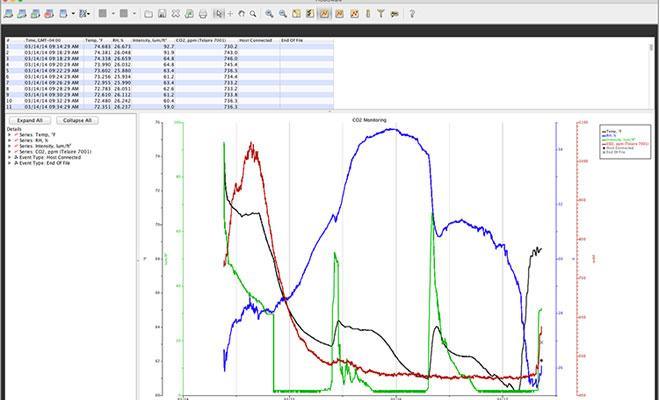The width and height of the screenshot is (660, 400).
Task: Click the RH, % legend entry
Action: 611,135
